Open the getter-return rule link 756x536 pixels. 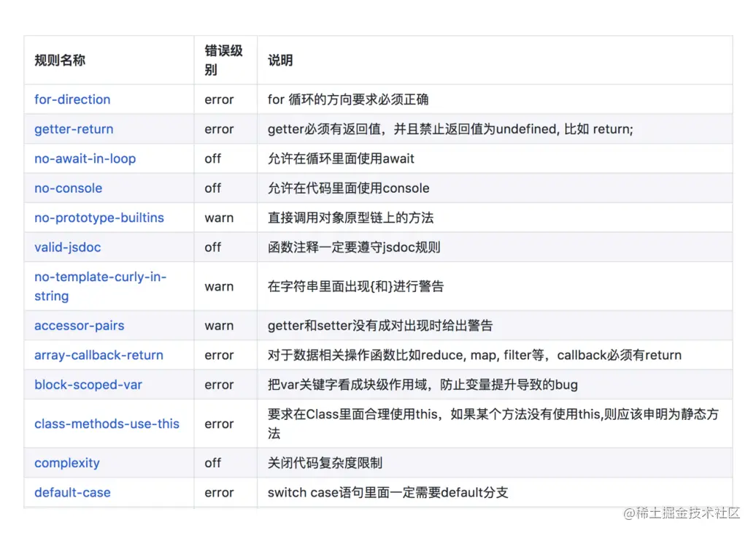[74, 129]
